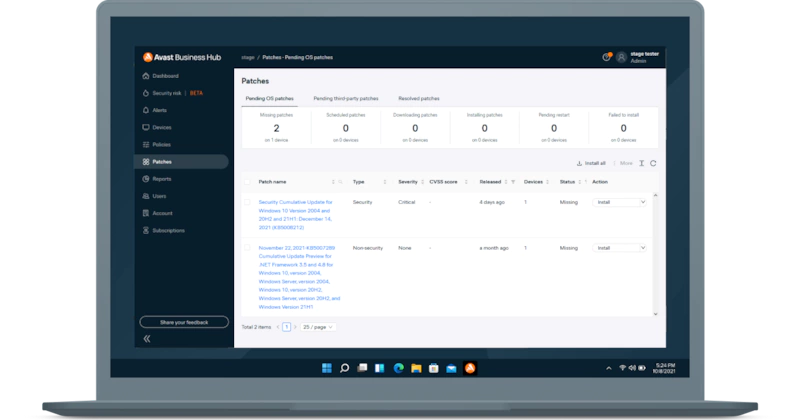Open Alerts from the sidebar
The width and height of the screenshot is (800, 420).
pos(160,110)
